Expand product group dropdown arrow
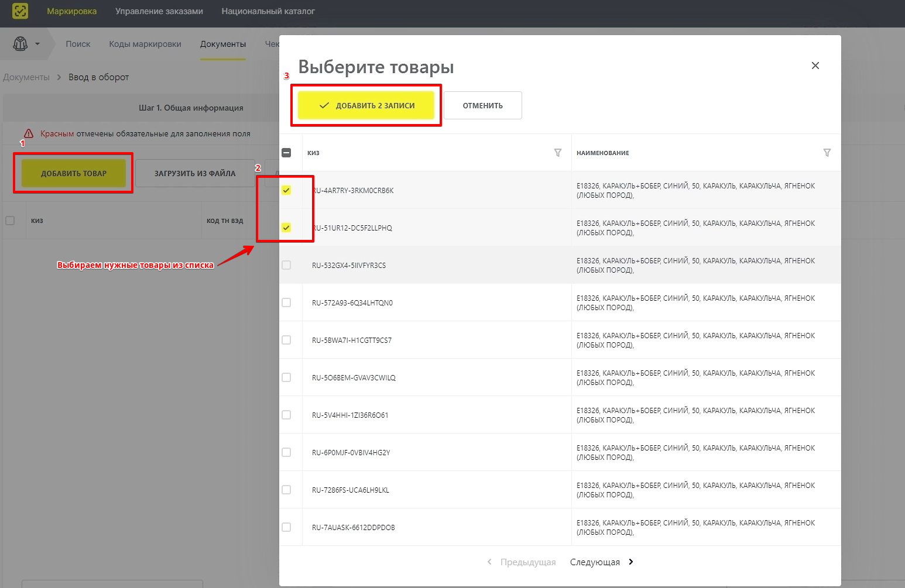This screenshot has width=905, height=588. (37, 44)
